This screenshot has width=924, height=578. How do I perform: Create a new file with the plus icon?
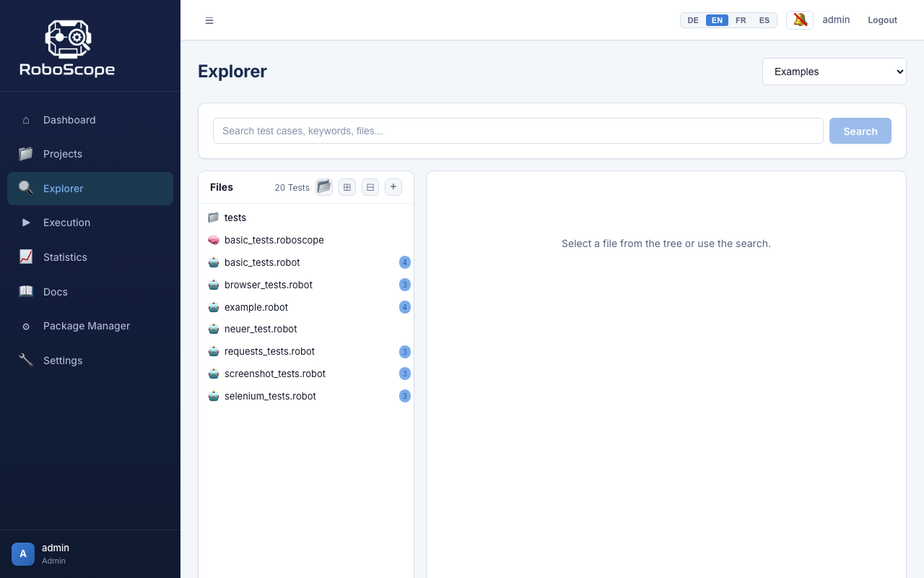pos(393,186)
